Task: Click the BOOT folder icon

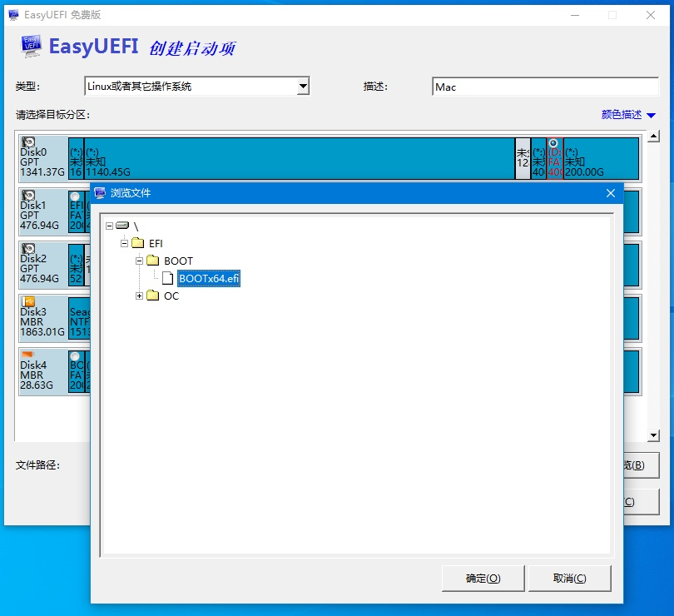Action: (x=152, y=261)
